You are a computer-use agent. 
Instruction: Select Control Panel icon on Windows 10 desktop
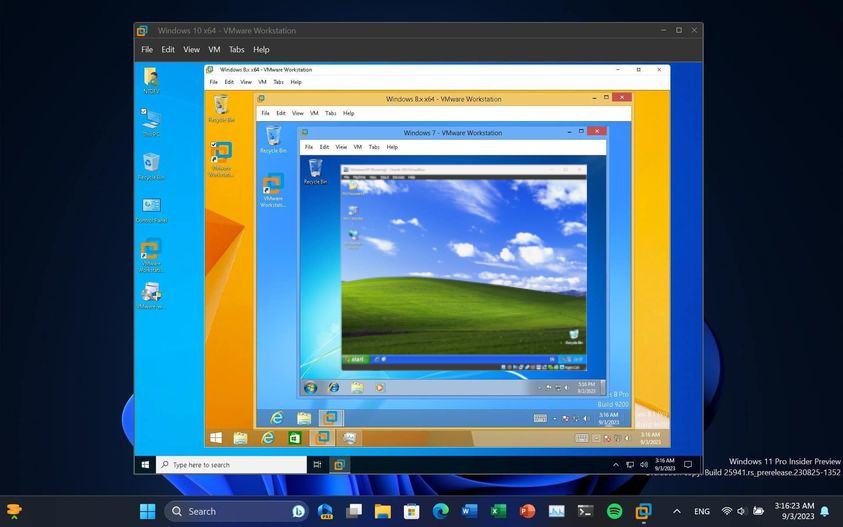(x=152, y=210)
